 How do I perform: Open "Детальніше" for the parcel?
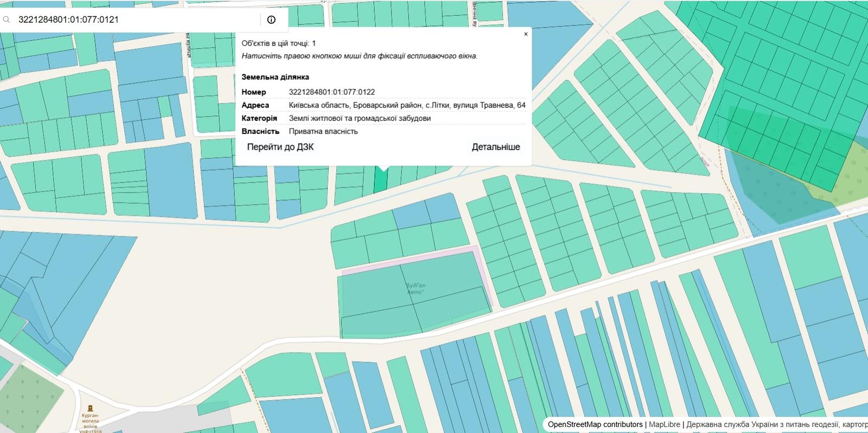click(x=495, y=147)
